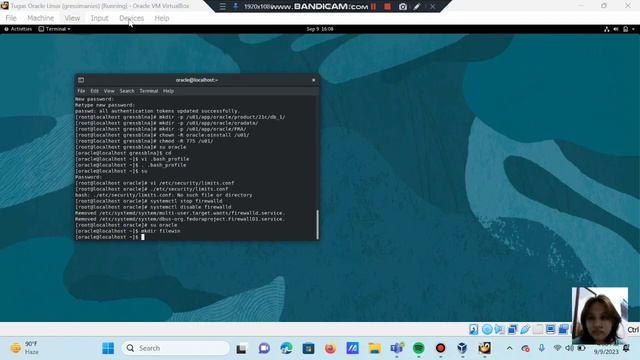Open Microsoft Teams from taskbar
Screen dimensions: 640x360
point(396,348)
